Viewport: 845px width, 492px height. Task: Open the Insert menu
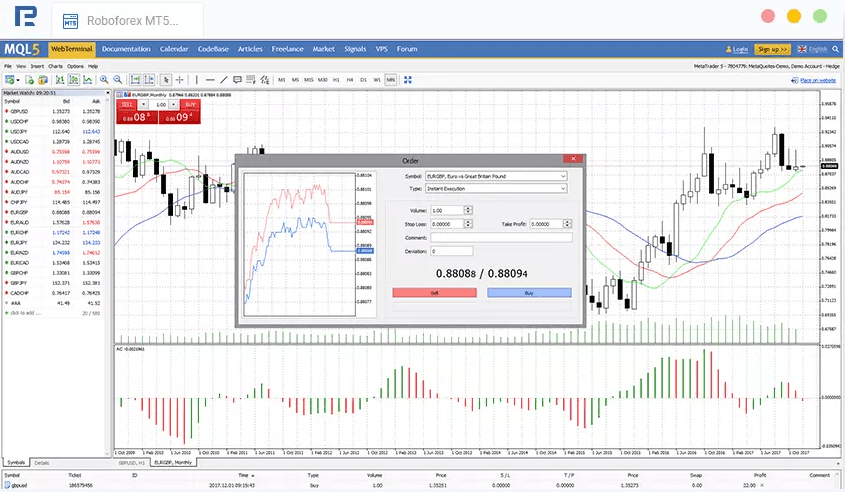[x=37, y=66]
